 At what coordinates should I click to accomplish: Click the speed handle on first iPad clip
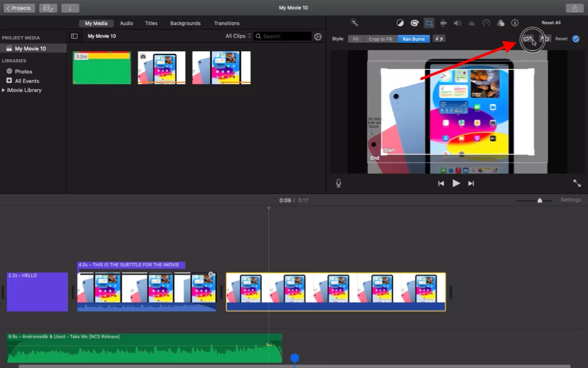click(x=211, y=275)
